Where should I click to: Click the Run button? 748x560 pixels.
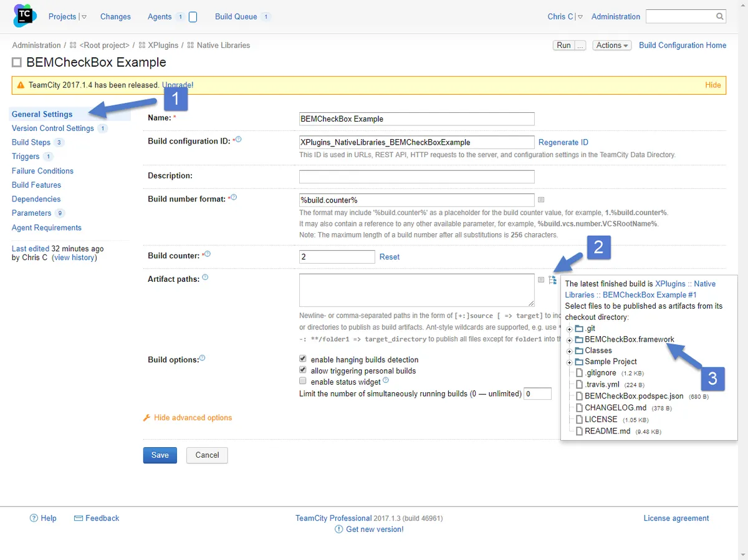click(563, 46)
